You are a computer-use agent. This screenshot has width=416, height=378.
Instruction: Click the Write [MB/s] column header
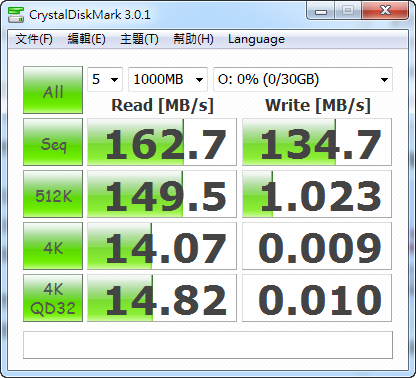318,105
